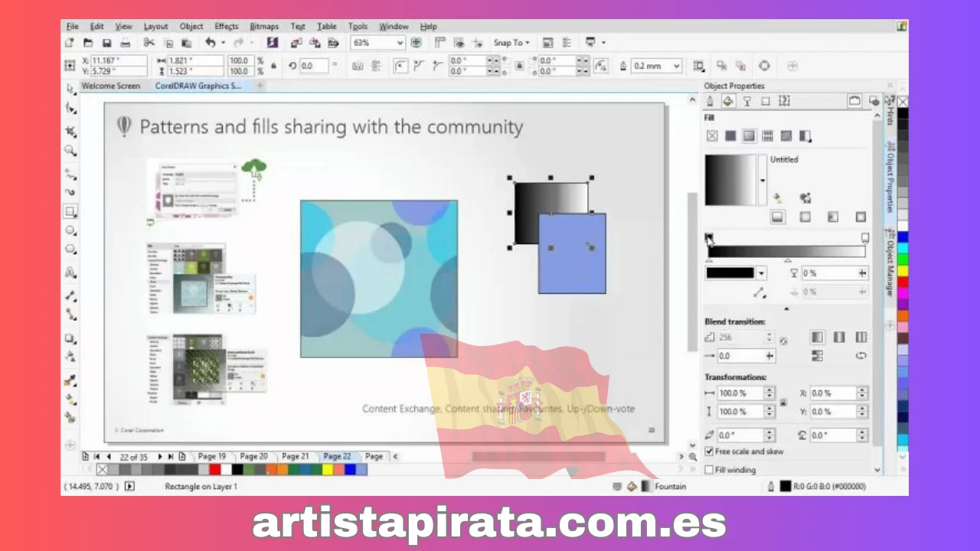Go to the first page arrow
The image size is (980, 551).
point(96,456)
